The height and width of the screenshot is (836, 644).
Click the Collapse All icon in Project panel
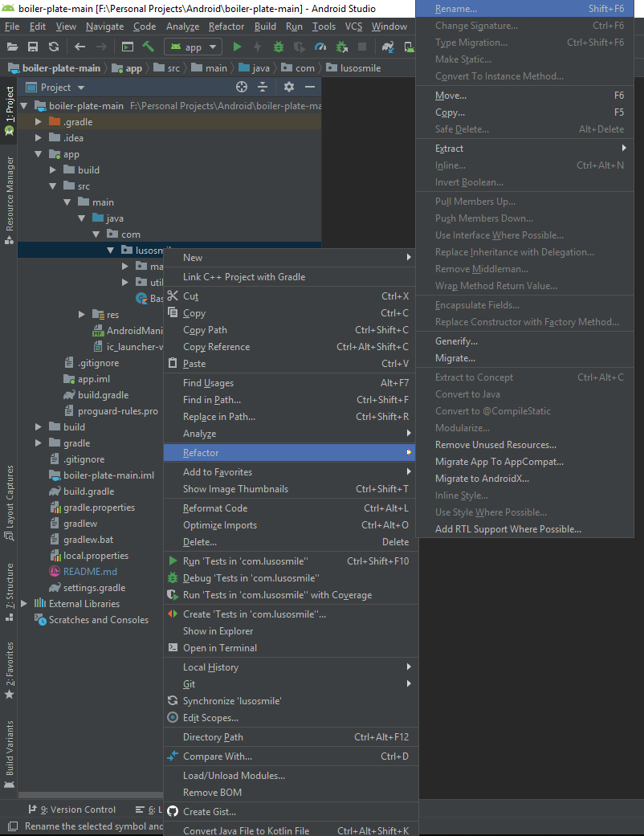263,87
